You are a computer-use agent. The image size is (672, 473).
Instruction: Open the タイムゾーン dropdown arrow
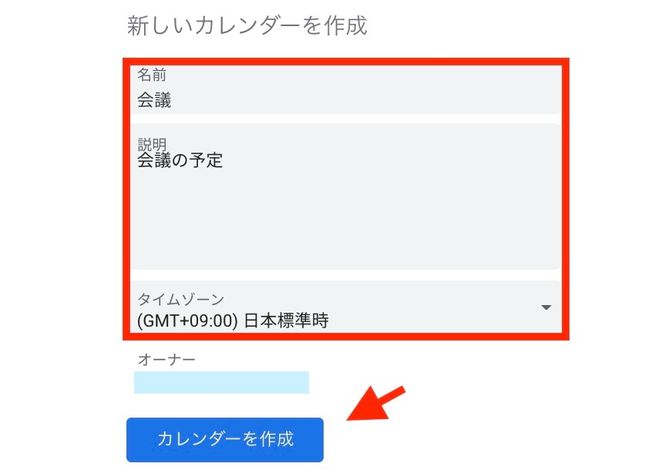coord(546,308)
